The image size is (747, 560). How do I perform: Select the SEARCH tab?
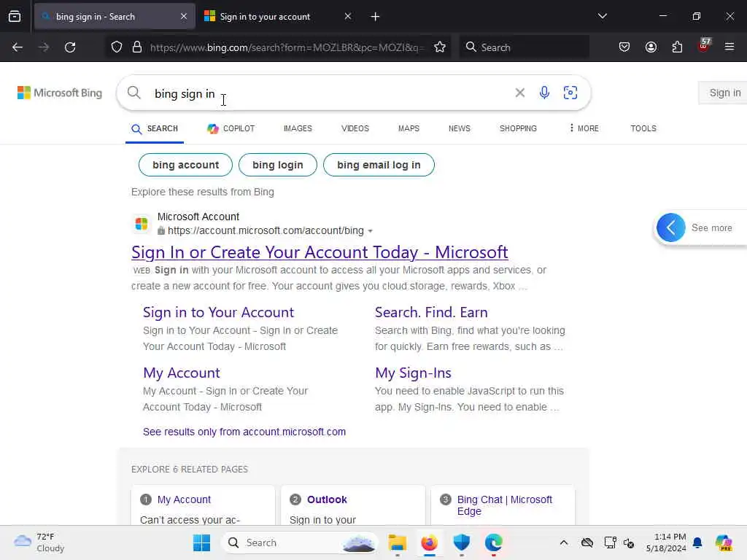click(155, 128)
